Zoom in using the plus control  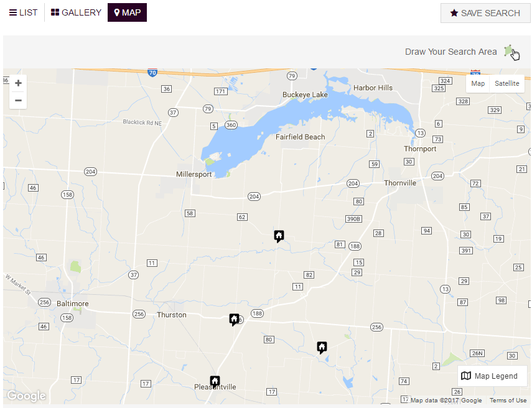point(18,83)
